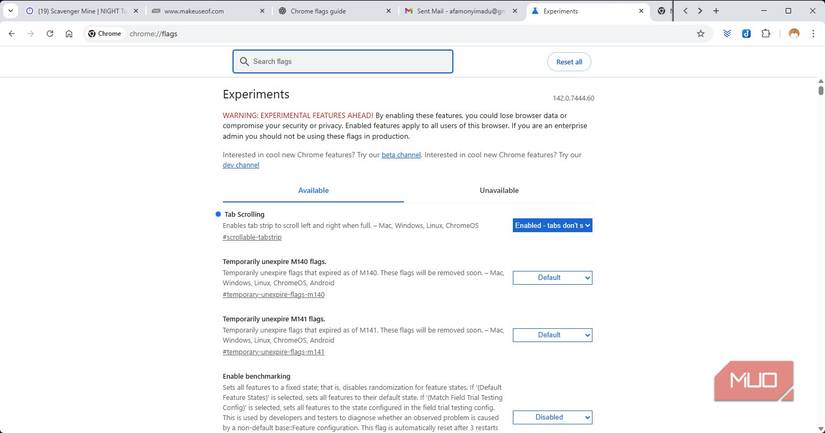Open the unexpire M141 flags dropdown
Viewport: 825px width, 433px height.
click(x=552, y=335)
